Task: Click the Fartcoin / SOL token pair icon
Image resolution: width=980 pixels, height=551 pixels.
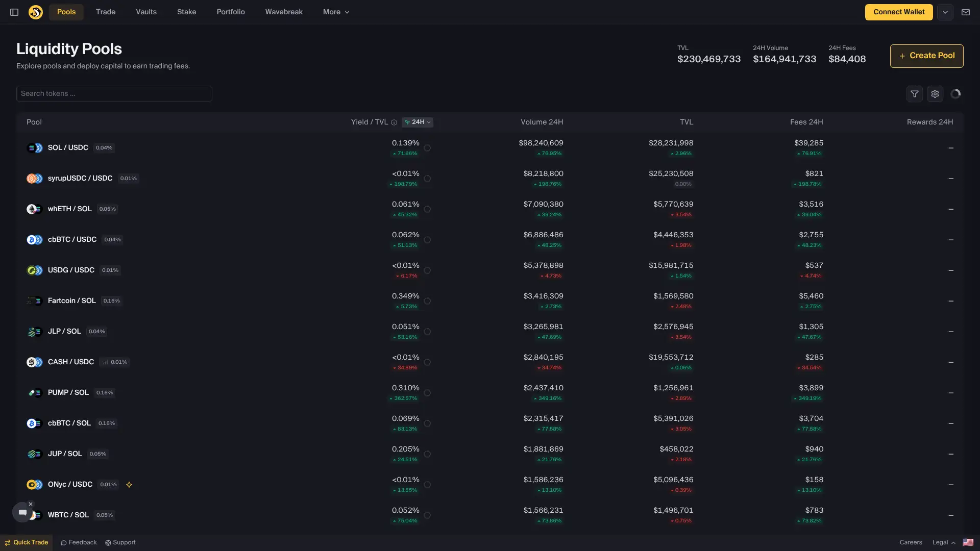Action: 34,301
